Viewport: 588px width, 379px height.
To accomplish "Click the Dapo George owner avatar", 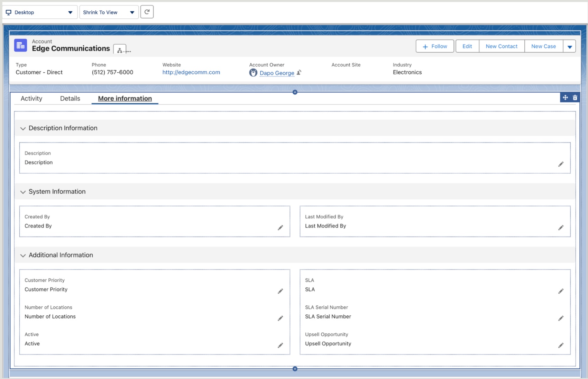I will point(253,73).
